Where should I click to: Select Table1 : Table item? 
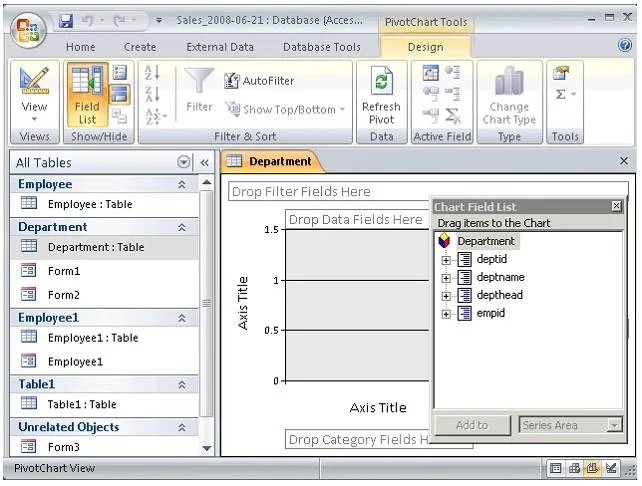[104, 404]
